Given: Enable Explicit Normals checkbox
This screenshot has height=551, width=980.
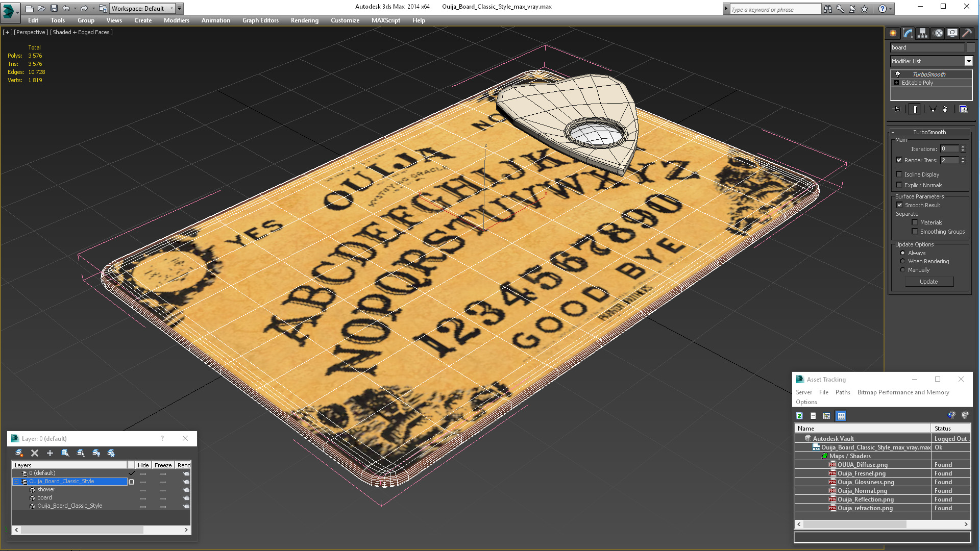Looking at the screenshot, I should click(x=899, y=185).
